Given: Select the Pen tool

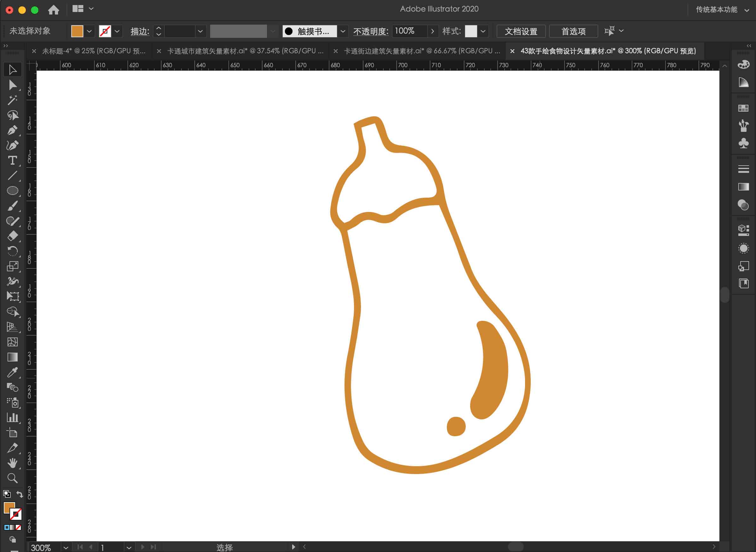Looking at the screenshot, I should coord(12,130).
